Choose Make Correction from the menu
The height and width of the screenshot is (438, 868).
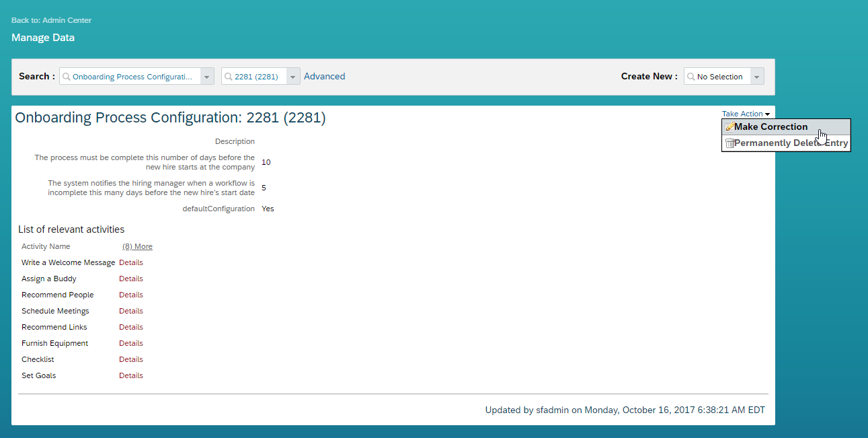[786, 127]
